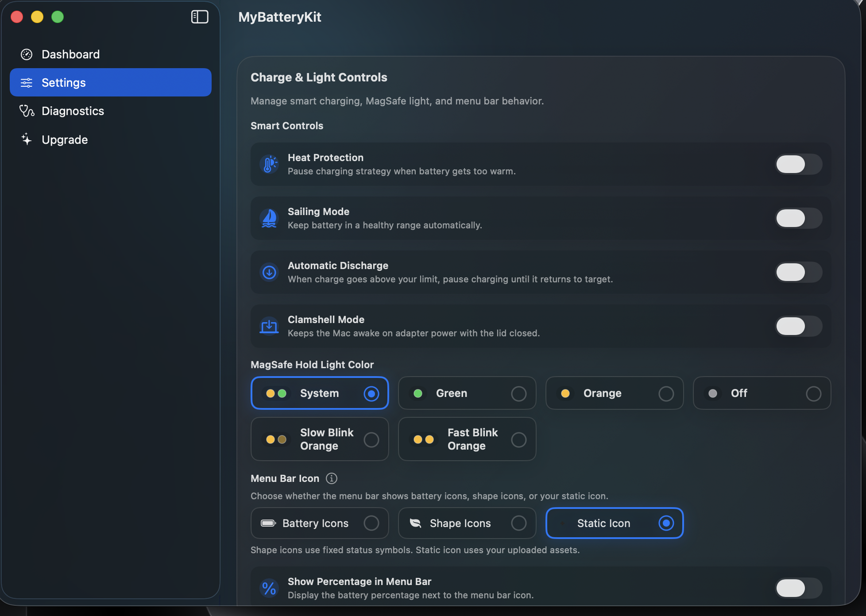Click the Upgrade sparkles icon
The width and height of the screenshot is (866, 616).
[26, 139]
